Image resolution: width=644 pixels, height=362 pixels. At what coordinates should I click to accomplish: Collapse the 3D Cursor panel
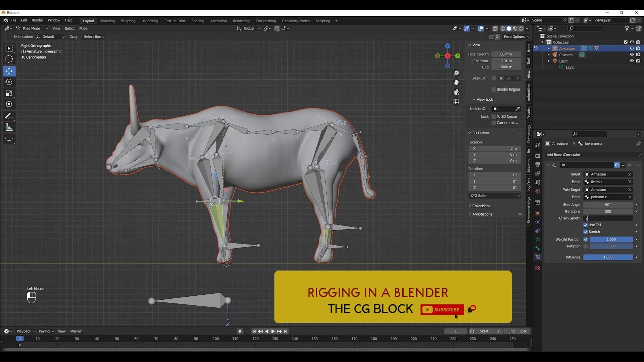point(480,133)
